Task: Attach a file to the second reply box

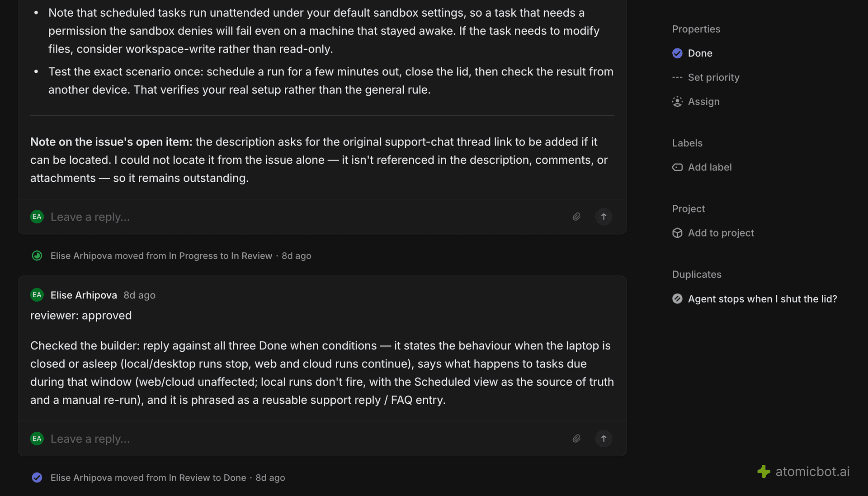Action: tap(576, 439)
